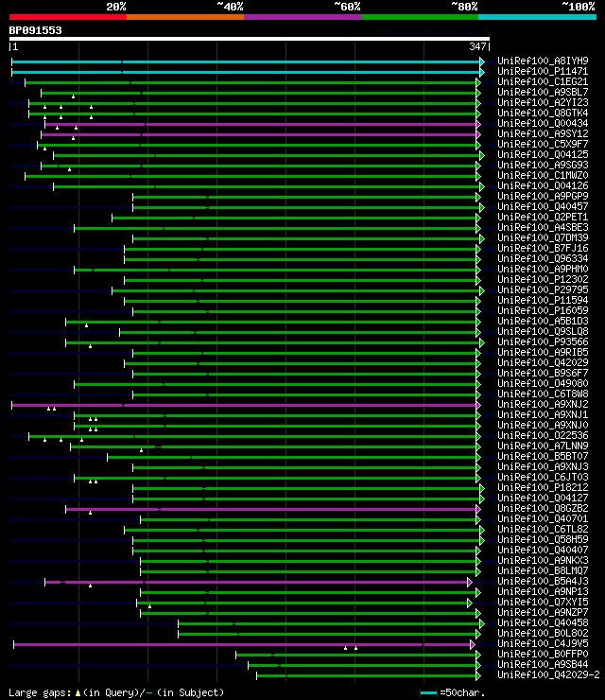This screenshot has width=605, height=700.
Task: Open the UniRef100_Q42029-2 hit label
Action: point(548,675)
